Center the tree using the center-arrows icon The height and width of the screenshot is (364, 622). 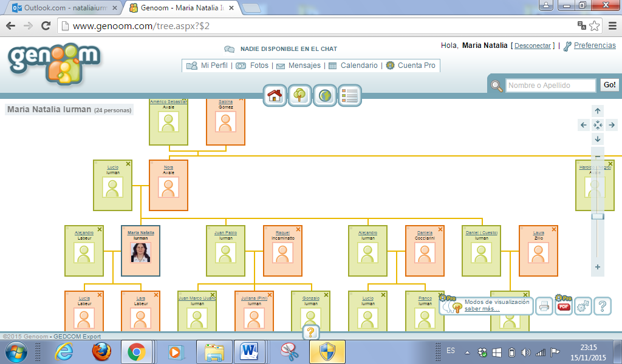tap(598, 125)
